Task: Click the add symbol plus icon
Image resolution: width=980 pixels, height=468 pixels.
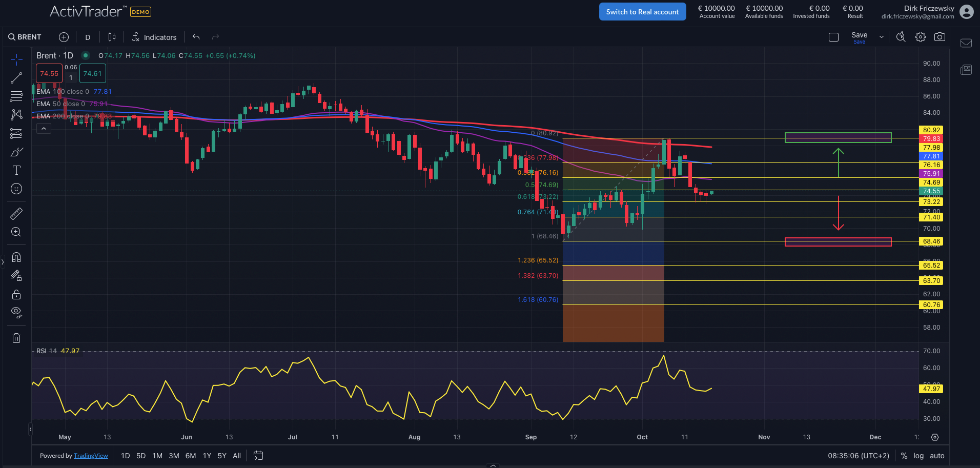Action: pos(64,37)
